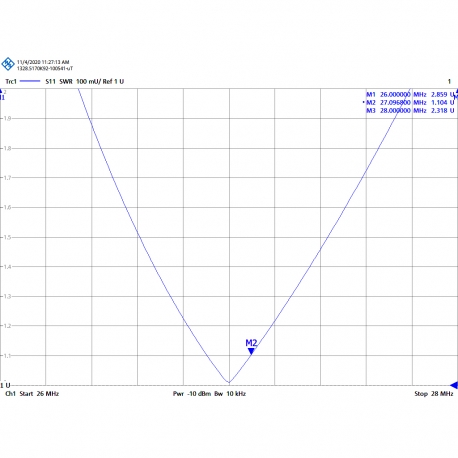Click the Trc1 trace color line sample
Screen dimensions: 458x458
[x=30, y=81]
